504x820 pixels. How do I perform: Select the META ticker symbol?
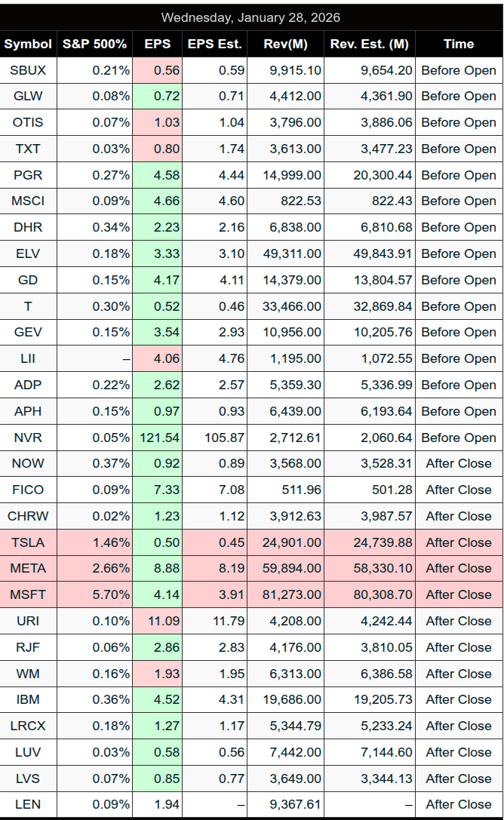[28, 569]
